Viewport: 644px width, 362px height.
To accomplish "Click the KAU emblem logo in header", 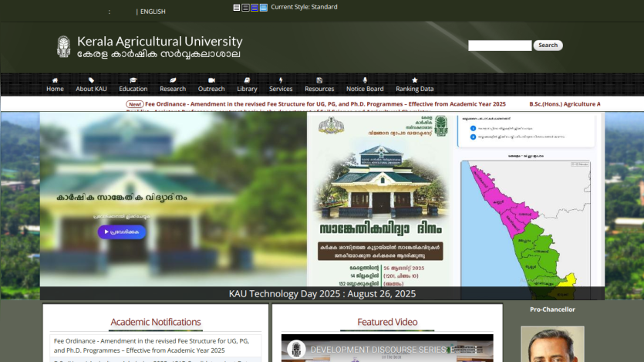I will [x=64, y=46].
